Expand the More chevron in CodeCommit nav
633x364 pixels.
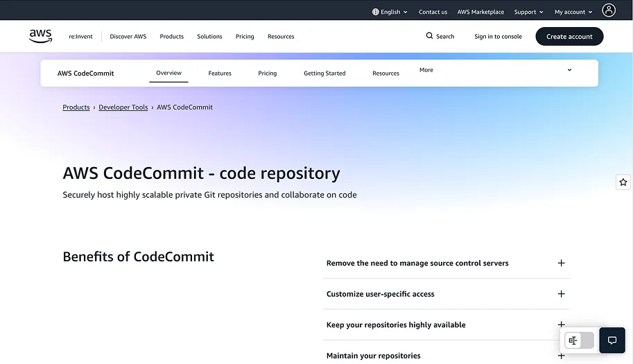click(x=569, y=70)
